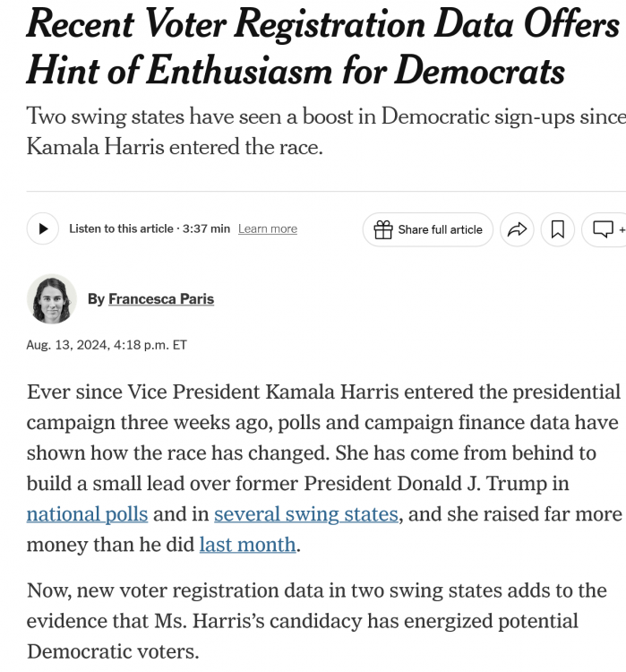Image resolution: width=626 pixels, height=672 pixels.
Task: Click the 3:37 min audio duration
Action: click(206, 229)
